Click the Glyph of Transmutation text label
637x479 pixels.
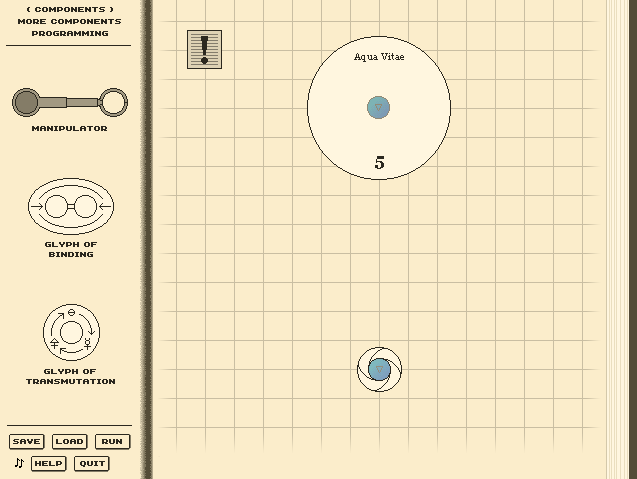[70, 376]
